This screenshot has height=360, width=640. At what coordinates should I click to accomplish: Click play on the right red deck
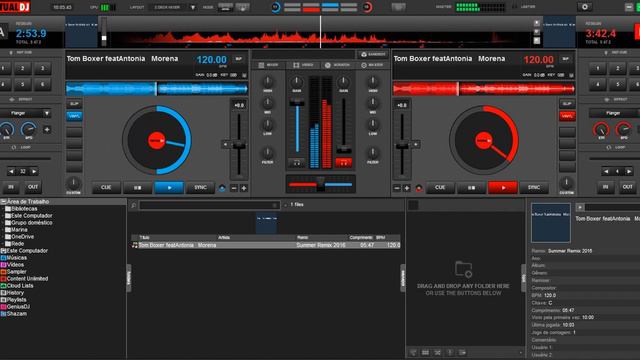pos(503,188)
